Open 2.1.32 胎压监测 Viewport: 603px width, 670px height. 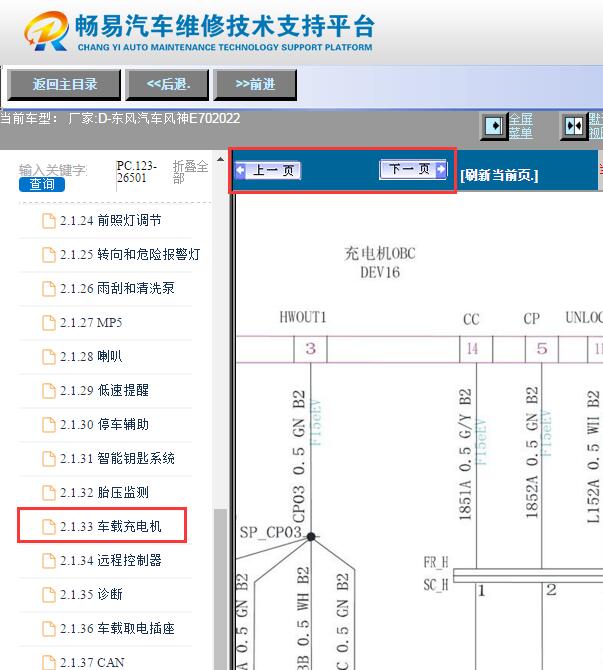(104, 493)
